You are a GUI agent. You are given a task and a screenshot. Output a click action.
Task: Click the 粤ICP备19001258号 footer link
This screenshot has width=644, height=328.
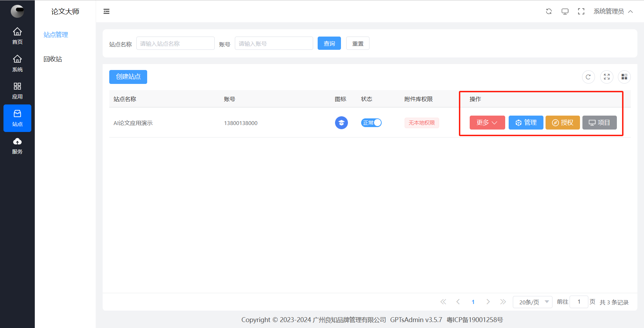coord(475,320)
